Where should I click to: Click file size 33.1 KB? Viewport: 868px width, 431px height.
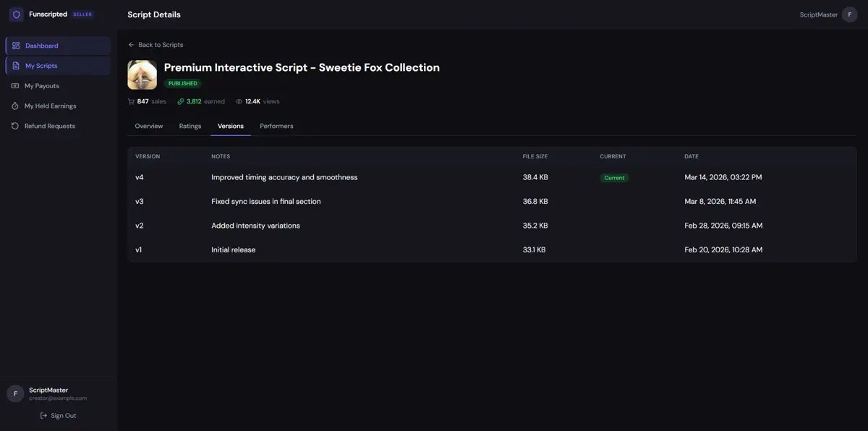point(535,250)
